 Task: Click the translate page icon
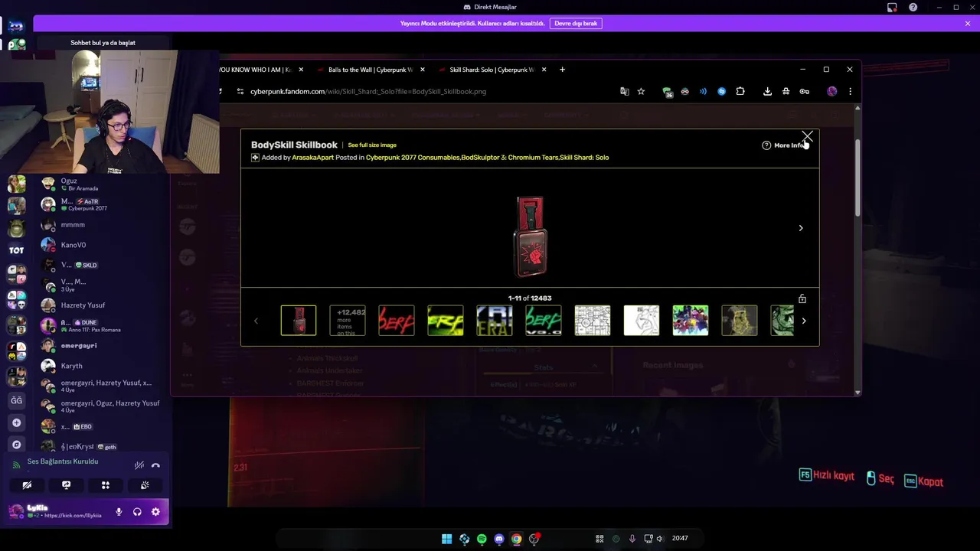(x=625, y=91)
